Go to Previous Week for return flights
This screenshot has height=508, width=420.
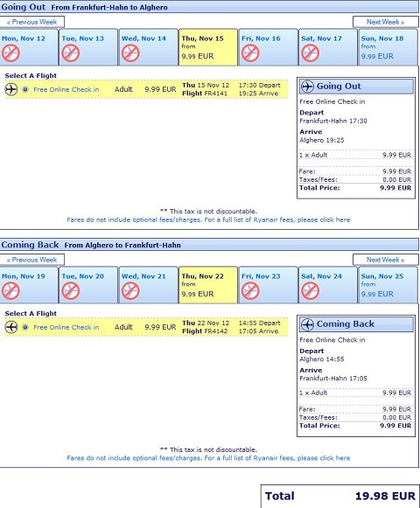click(x=31, y=260)
